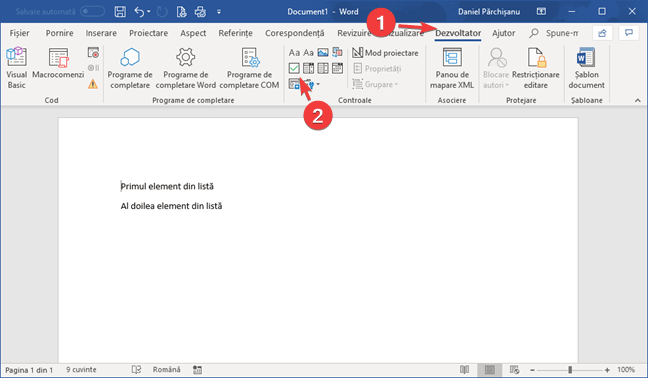Screen dimensions: 648x378
Task: Click spelling check status bar icon
Action: coord(136,370)
